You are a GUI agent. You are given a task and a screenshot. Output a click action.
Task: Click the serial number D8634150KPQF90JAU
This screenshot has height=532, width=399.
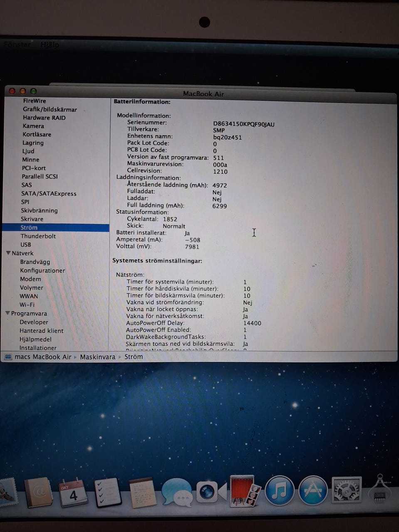tap(244, 124)
